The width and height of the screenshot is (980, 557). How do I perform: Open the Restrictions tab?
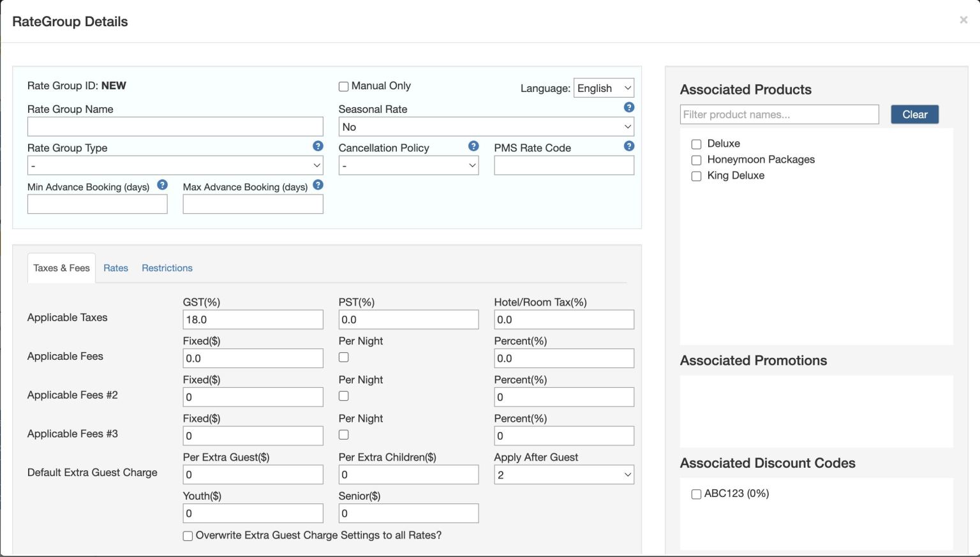tap(167, 267)
